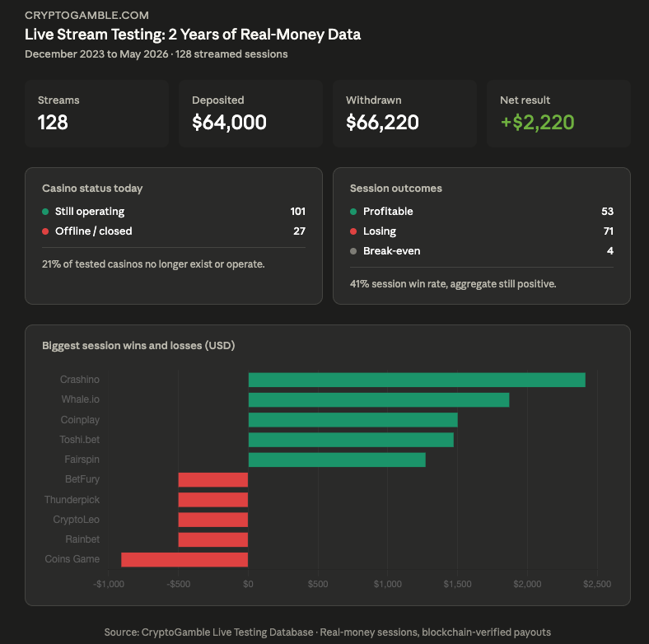Click the 'Offline / closed' row label
This screenshot has height=644, width=649.
click(x=94, y=231)
